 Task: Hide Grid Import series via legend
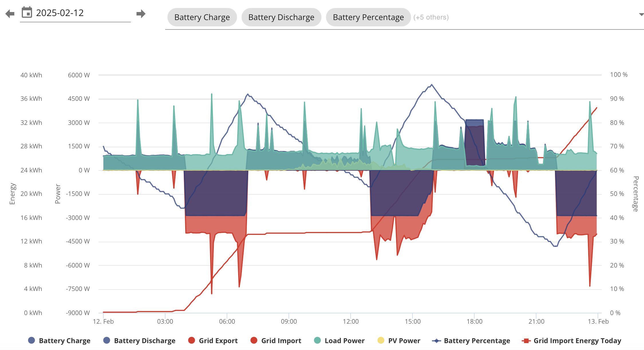coord(276,341)
